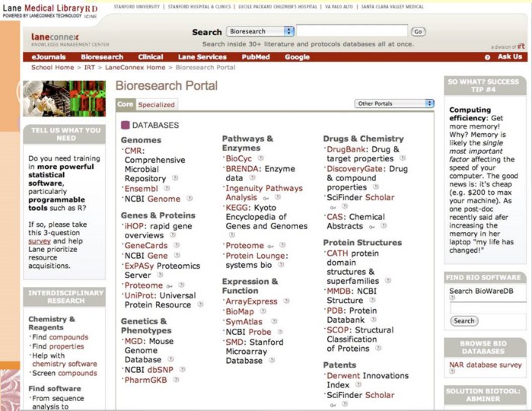532x411 pixels.
Task: Open the PubMed menu item
Action: 256,57
